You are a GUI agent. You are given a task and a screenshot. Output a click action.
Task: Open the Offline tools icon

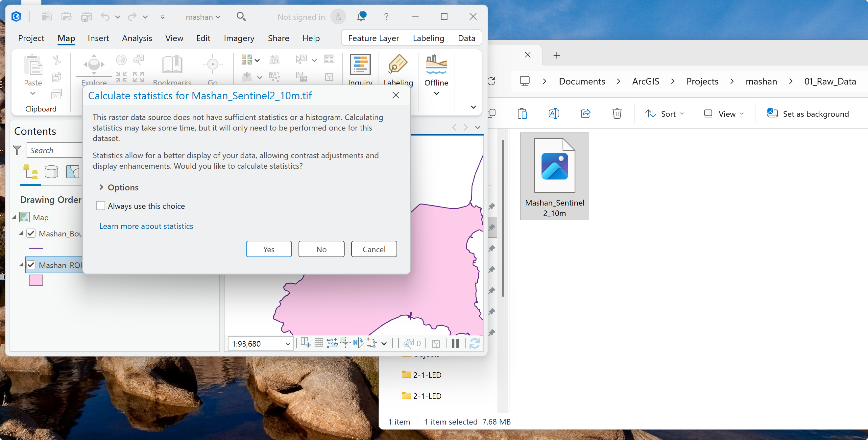[x=436, y=64]
